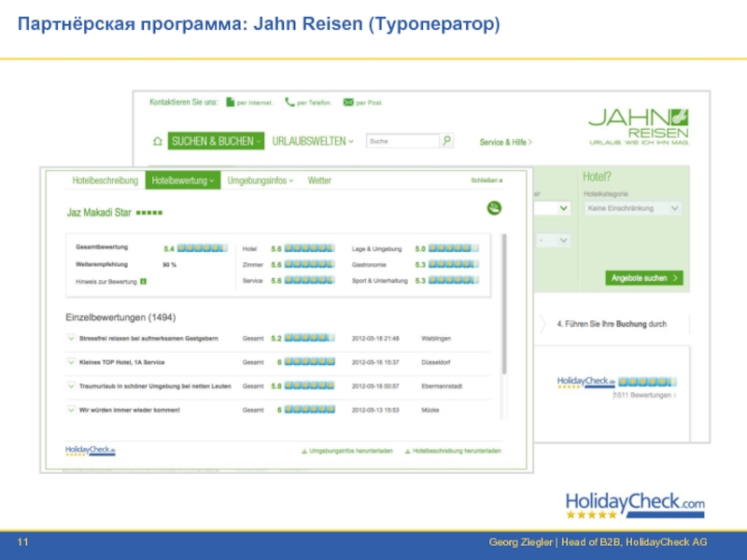Click the 'Zimmer' 5.6 rating

point(303,264)
